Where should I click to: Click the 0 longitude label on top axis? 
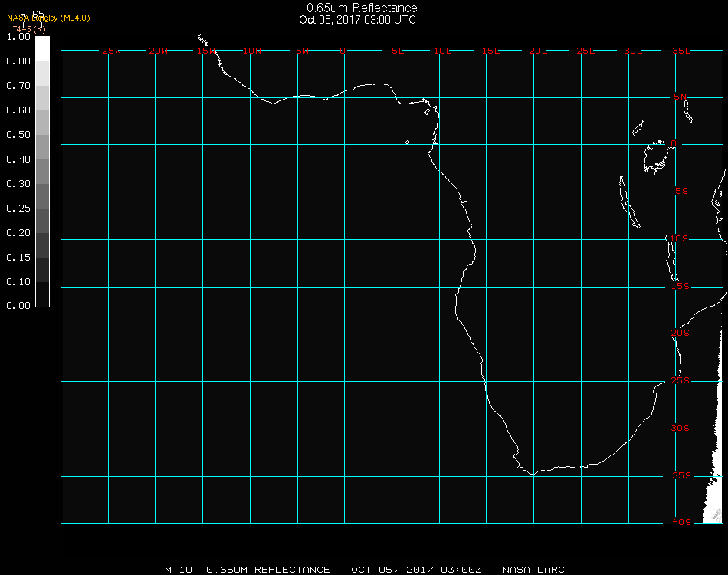[343, 51]
